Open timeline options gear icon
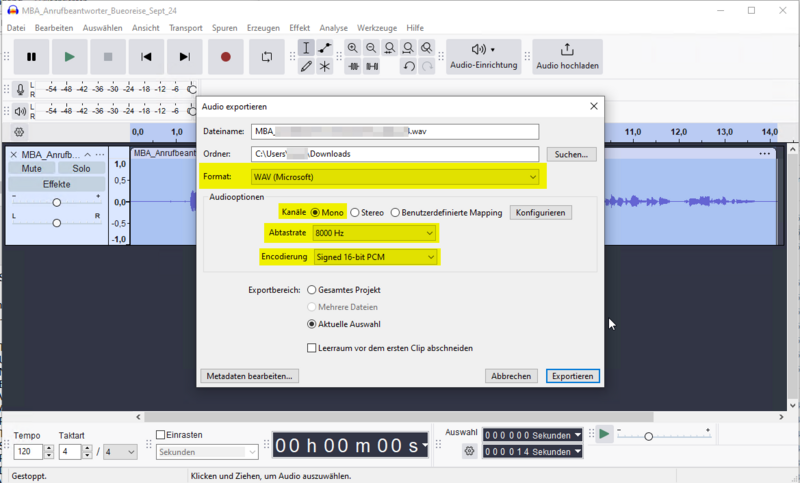The image size is (800, 483). coord(19,132)
